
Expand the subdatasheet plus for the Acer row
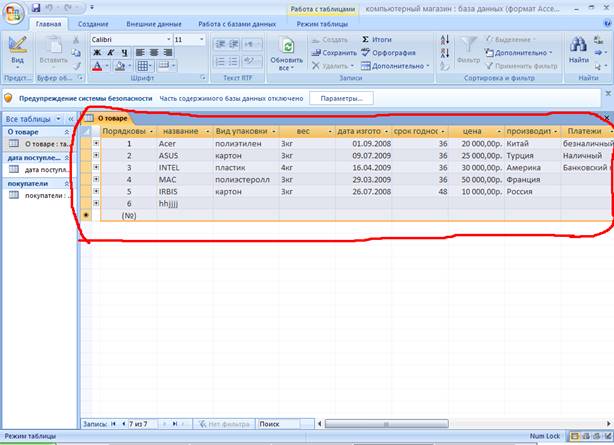click(96, 143)
